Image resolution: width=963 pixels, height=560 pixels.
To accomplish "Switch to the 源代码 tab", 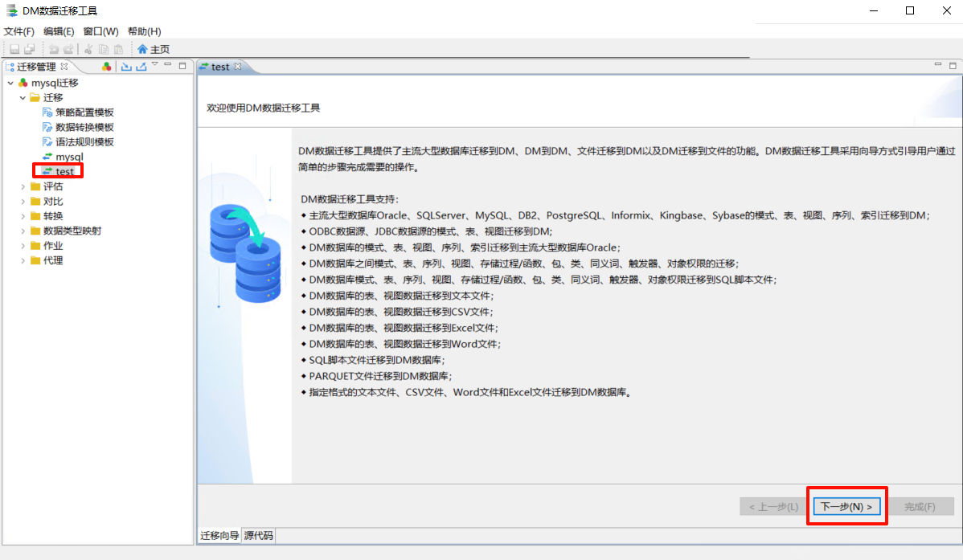I will click(258, 536).
